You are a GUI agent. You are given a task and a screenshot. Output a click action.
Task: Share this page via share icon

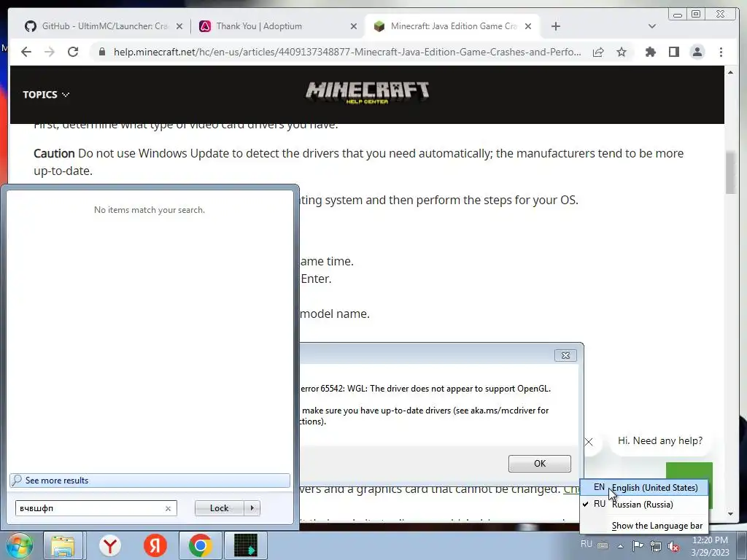[598, 52]
